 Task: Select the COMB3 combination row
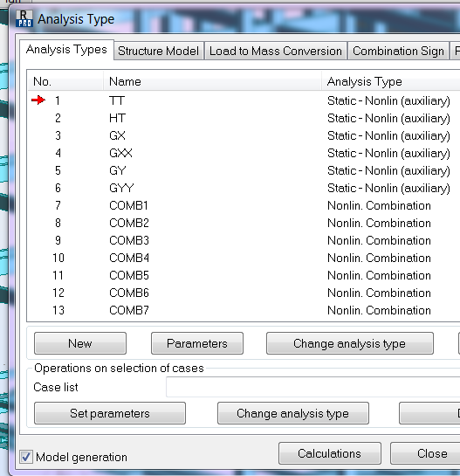(244, 240)
